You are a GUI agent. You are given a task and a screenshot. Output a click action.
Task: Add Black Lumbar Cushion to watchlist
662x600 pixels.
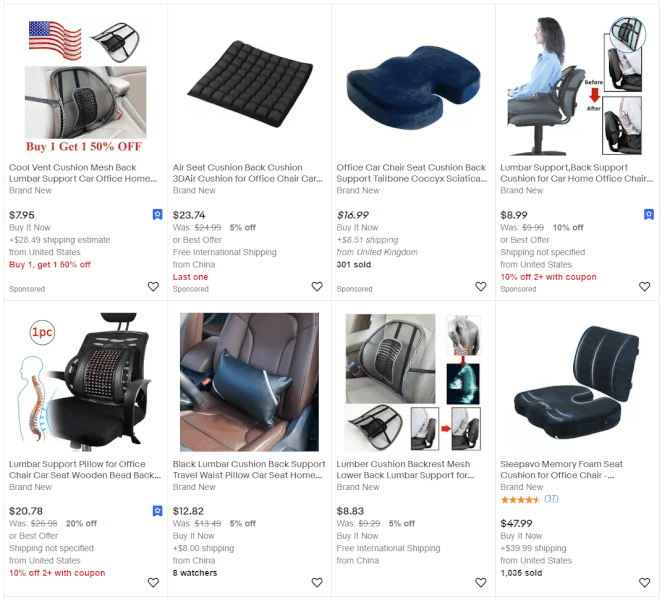coord(317,583)
